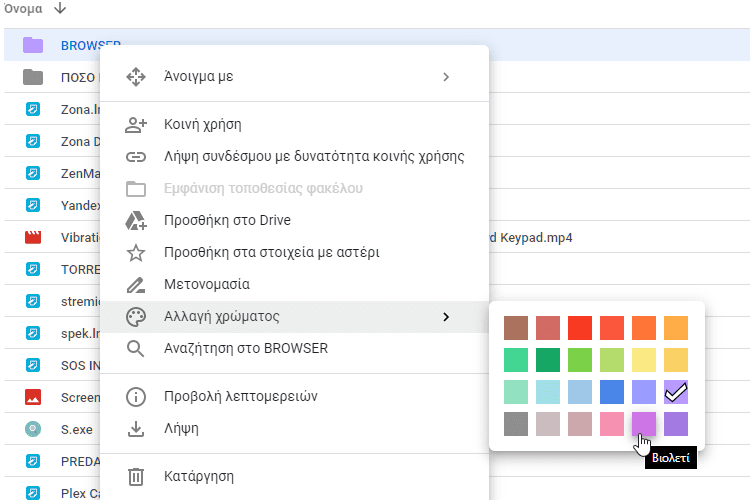Click the info icon for Προβολή λεπτομερειών
750x500 pixels.
(x=135, y=396)
